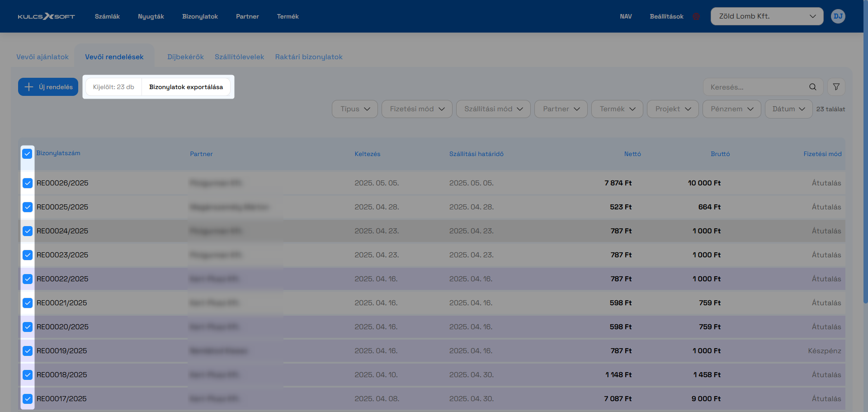
Task: Open the Partner menu in top navigation
Action: [247, 16]
